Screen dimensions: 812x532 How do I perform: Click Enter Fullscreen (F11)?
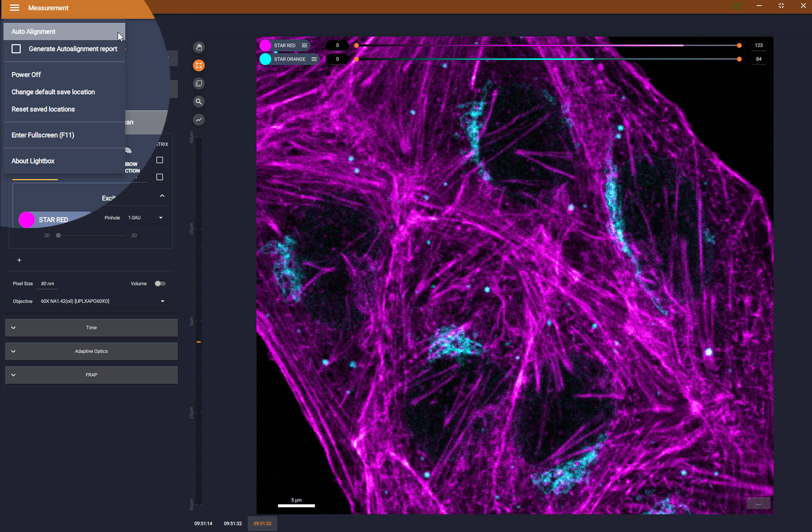tap(43, 135)
